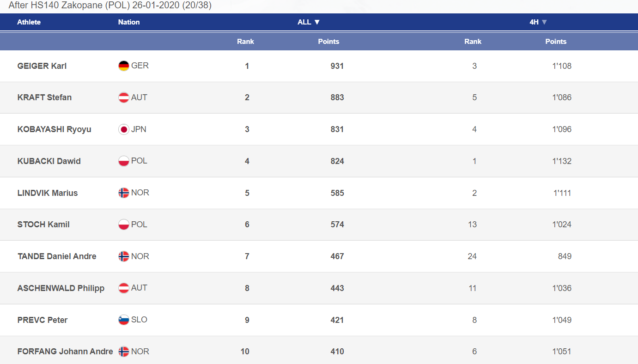
Task: Click Japan flag icon next to Ryoyu Kobayashi
Action: (x=123, y=129)
